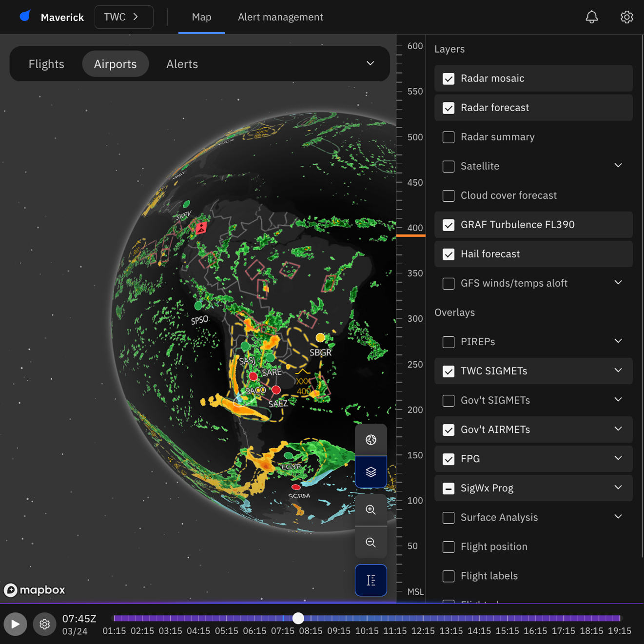Switch to the Alert management tab
Image resolution: width=644 pixels, height=644 pixels.
(280, 17)
